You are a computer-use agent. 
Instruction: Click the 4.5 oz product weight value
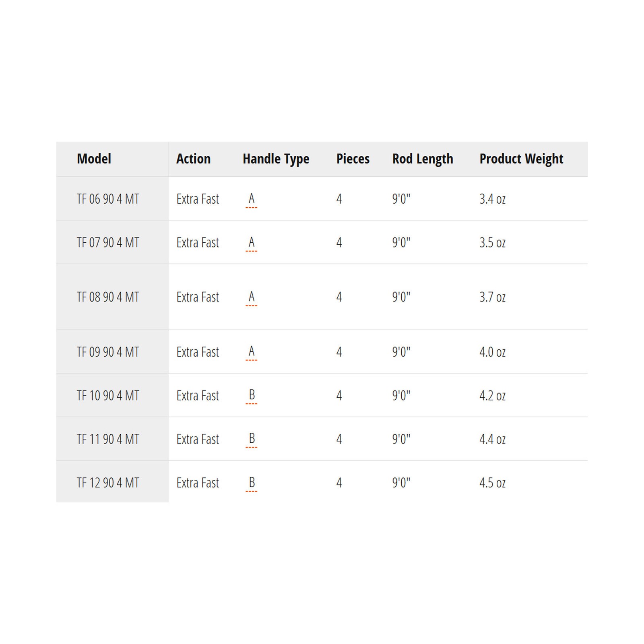click(x=492, y=483)
